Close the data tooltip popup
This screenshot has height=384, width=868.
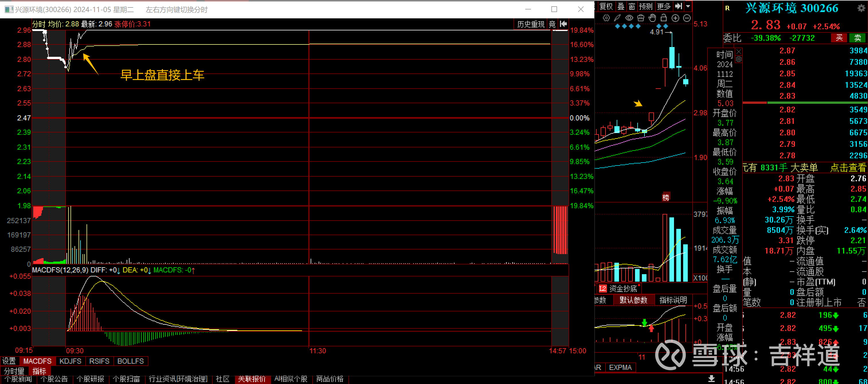[x=738, y=51]
